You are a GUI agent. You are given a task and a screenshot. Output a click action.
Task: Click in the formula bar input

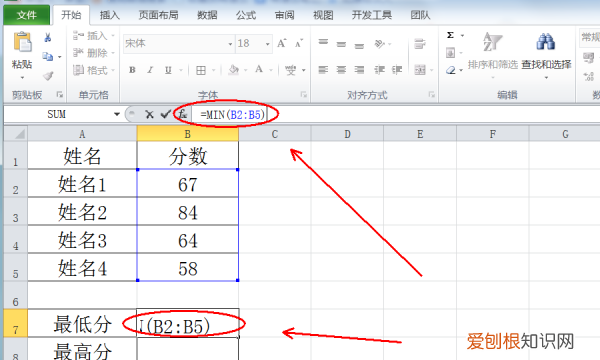tap(396, 114)
